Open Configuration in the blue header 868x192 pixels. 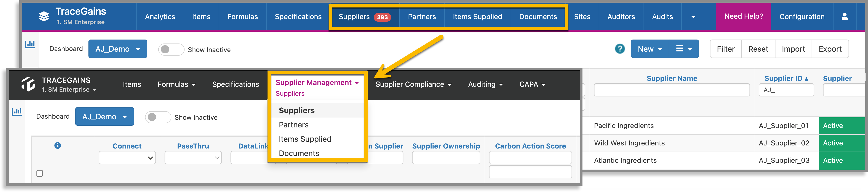(802, 17)
